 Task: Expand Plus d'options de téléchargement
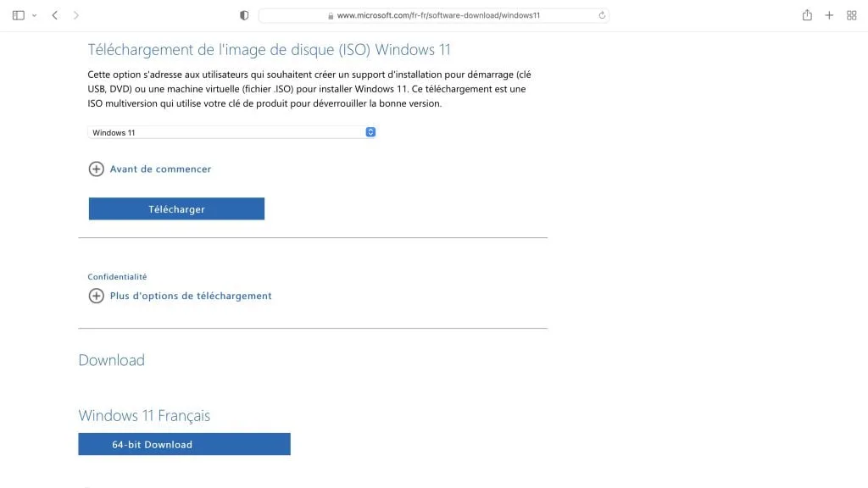[180, 296]
